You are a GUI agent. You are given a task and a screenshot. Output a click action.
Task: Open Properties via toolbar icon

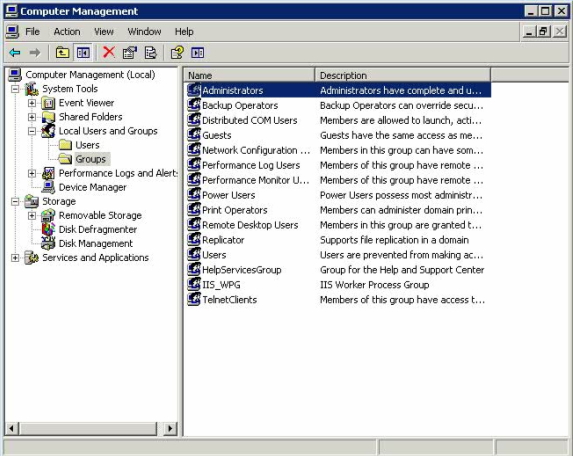(x=129, y=53)
